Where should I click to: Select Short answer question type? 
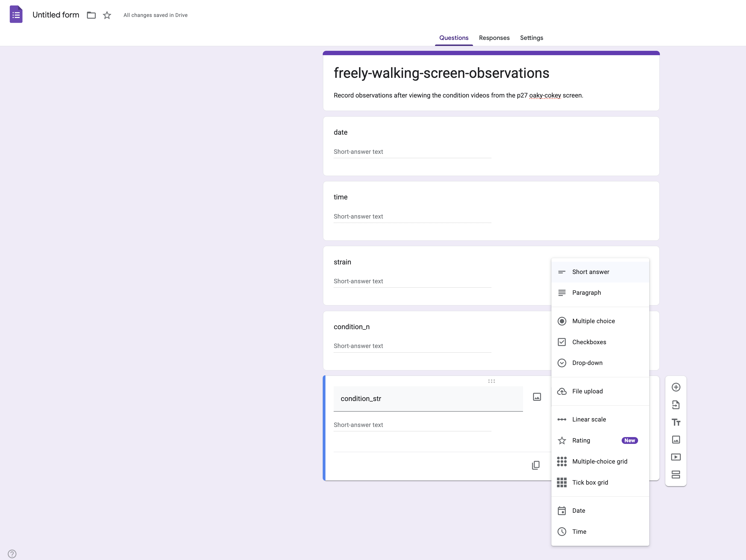pos(600,272)
